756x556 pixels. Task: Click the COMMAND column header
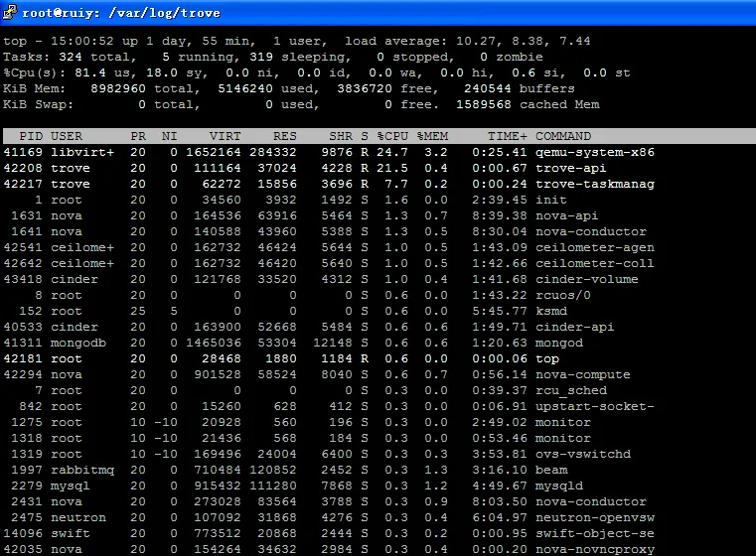point(563,136)
